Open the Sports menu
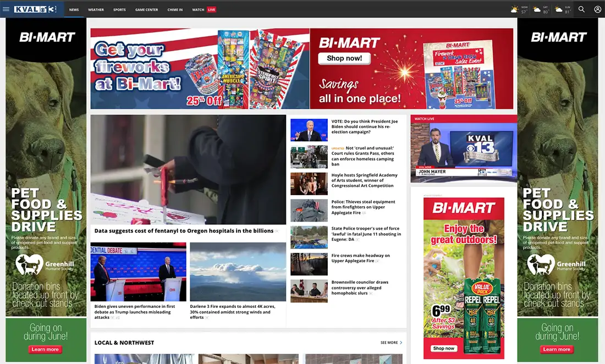This screenshot has width=605, height=364. [x=119, y=10]
